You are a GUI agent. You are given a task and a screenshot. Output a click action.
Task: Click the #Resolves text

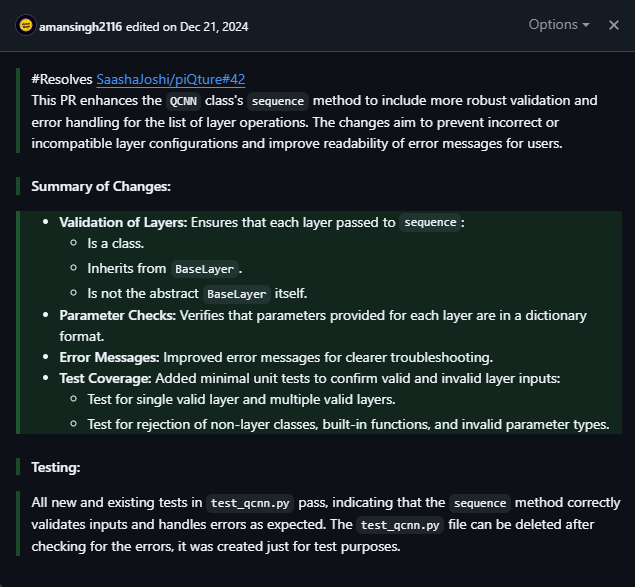pyautogui.click(x=62, y=78)
